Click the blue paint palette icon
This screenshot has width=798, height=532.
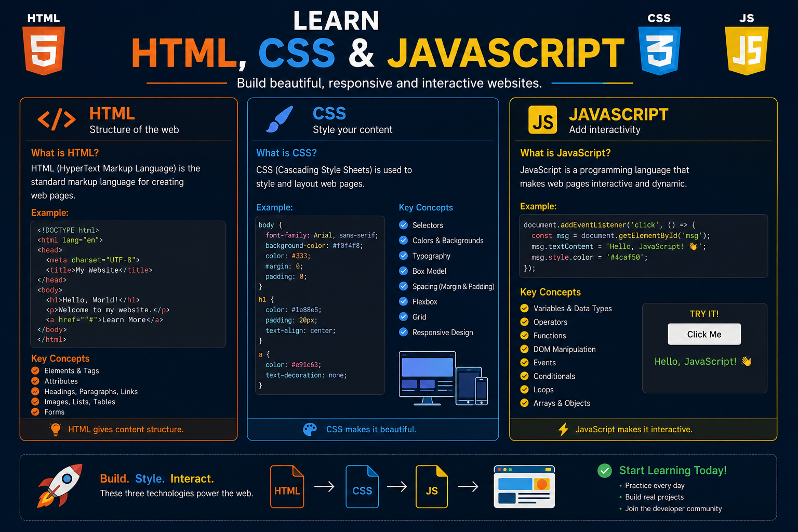tap(310, 429)
